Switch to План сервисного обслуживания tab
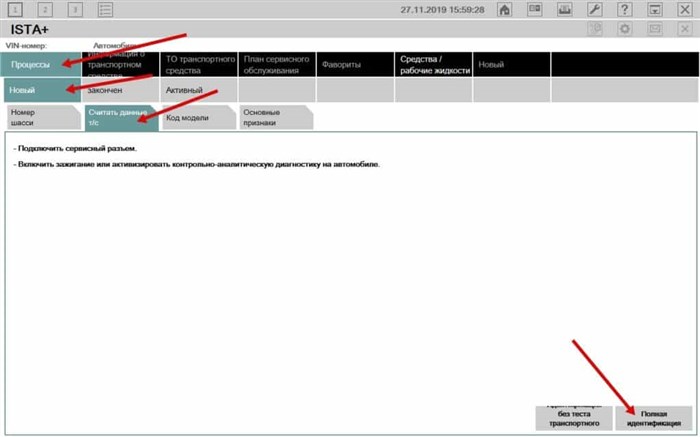Screen dimensions: 700x437 tap(277, 65)
